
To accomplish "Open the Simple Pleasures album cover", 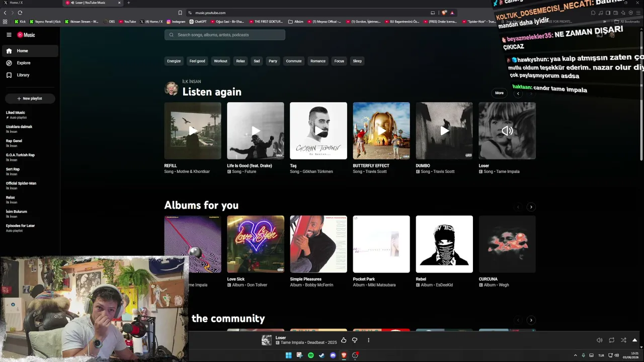I will pos(318,244).
